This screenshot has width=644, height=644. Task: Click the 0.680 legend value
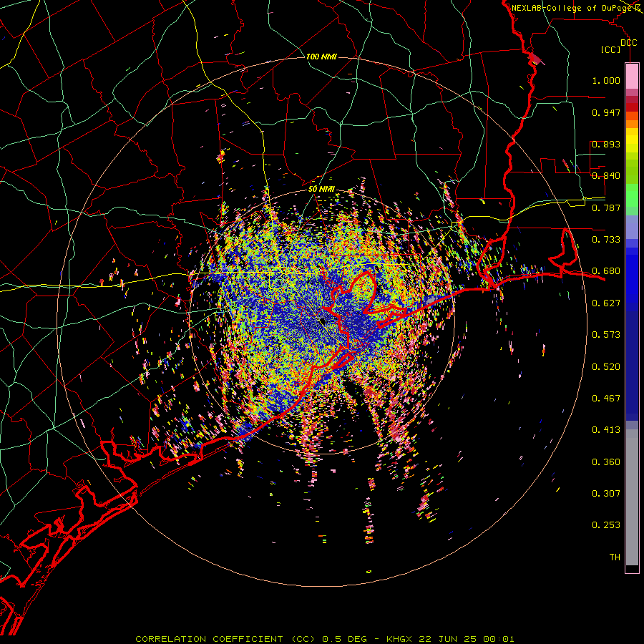pyautogui.click(x=606, y=271)
